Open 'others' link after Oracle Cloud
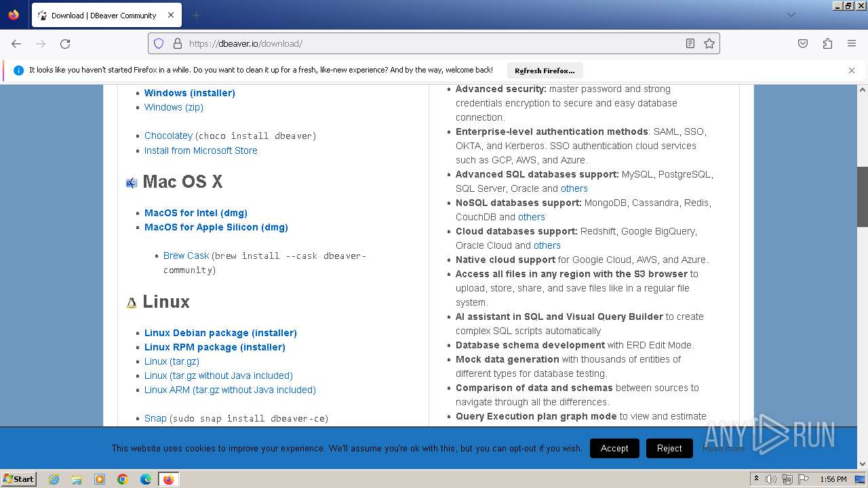 point(547,245)
